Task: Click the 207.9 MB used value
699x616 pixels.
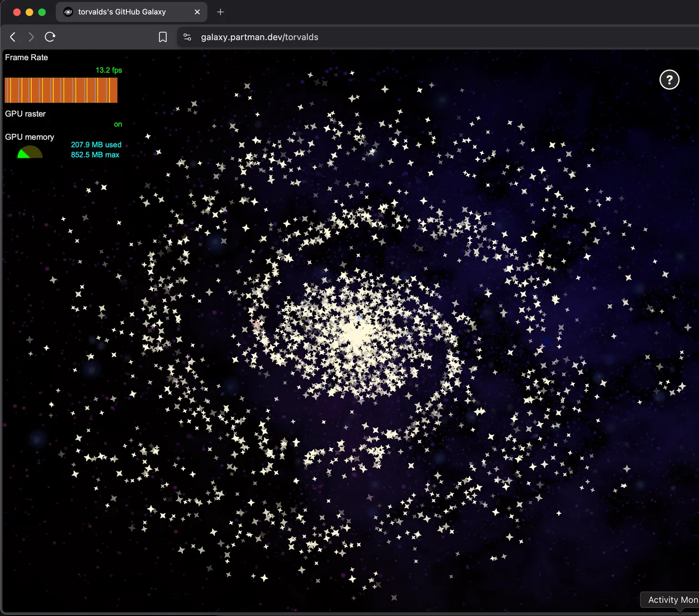Action: pyautogui.click(x=96, y=145)
